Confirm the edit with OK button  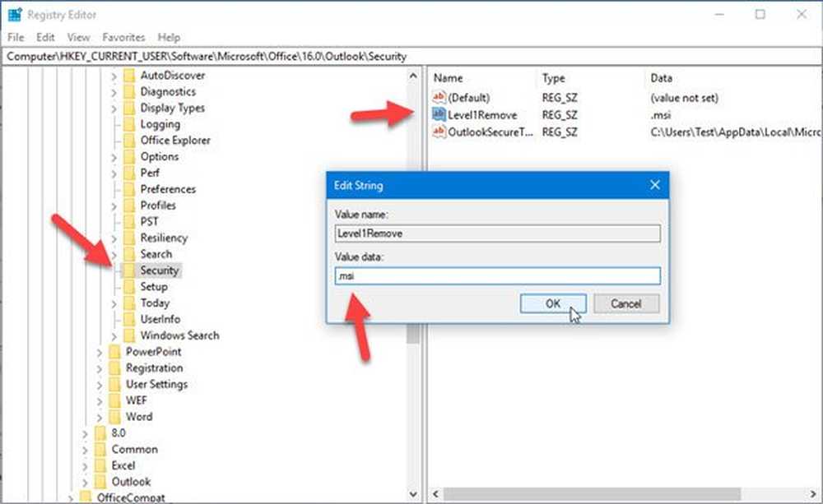(x=553, y=303)
